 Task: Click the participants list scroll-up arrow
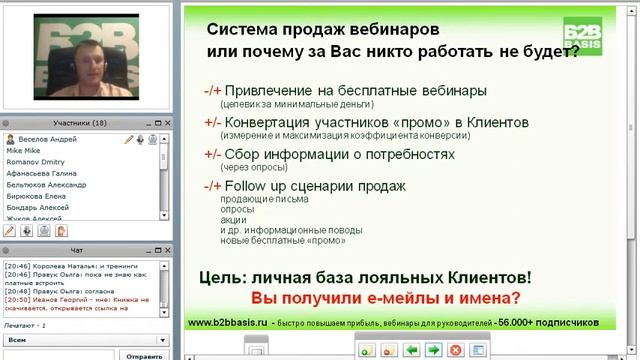(164, 139)
